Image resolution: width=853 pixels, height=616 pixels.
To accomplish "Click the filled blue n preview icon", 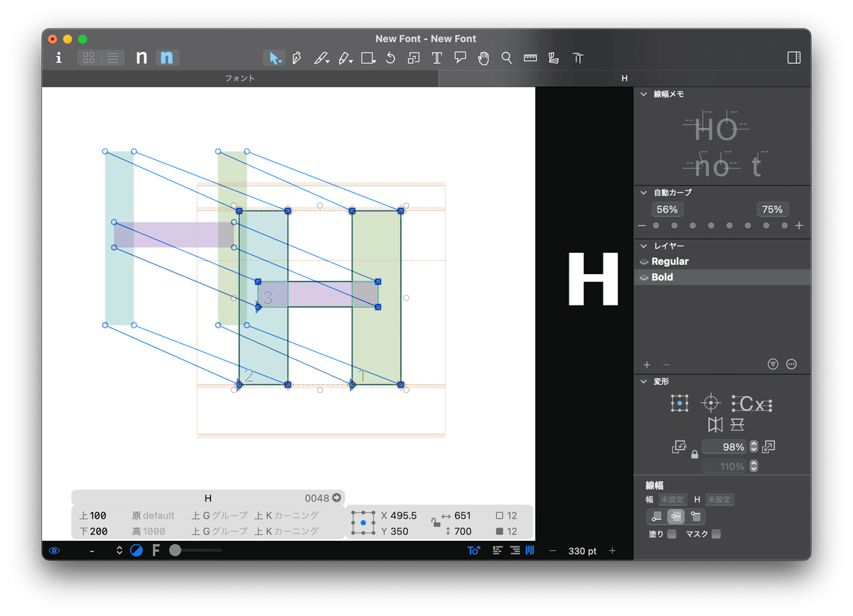I will [x=167, y=58].
